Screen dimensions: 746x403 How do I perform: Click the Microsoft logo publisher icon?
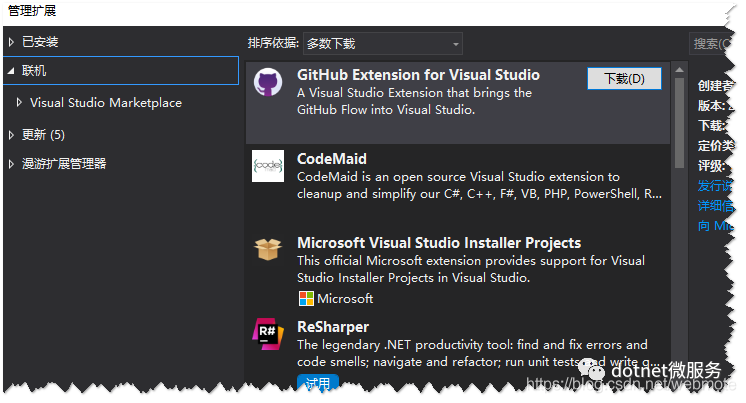[x=306, y=299]
